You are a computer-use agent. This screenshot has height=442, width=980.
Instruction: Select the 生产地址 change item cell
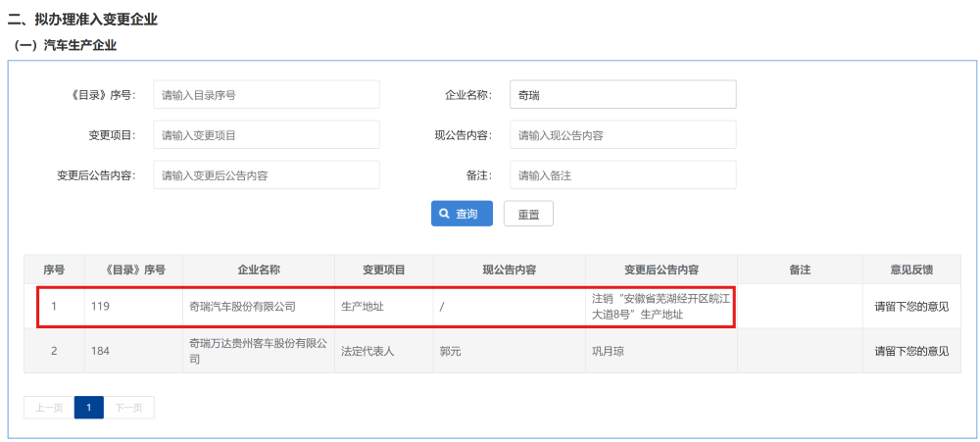click(x=384, y=307)
